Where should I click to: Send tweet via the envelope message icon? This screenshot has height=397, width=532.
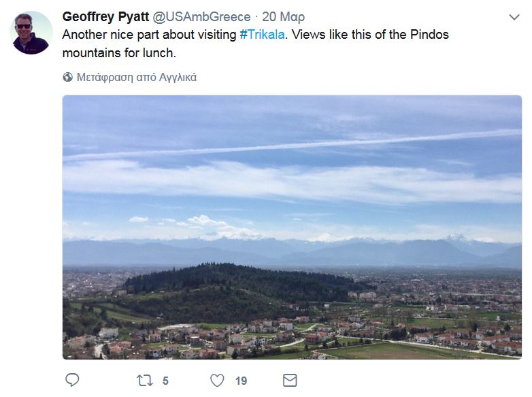[x=290, y=381]
